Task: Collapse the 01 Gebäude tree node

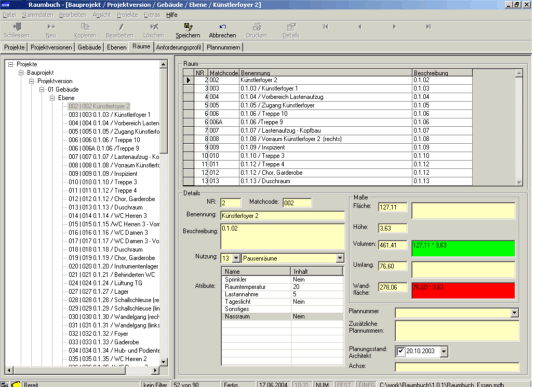Action: coord(41,90)
